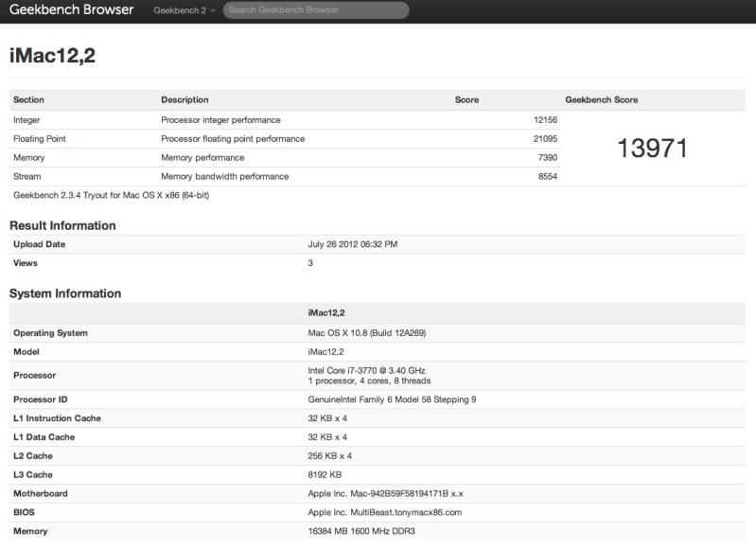This screenshot has width=756, height=551.
Task: Select the overall score 13971
Action: [652, 148]
